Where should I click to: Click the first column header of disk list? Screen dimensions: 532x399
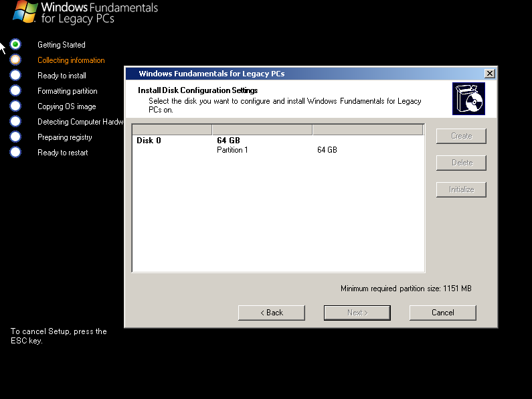[172, 130]
